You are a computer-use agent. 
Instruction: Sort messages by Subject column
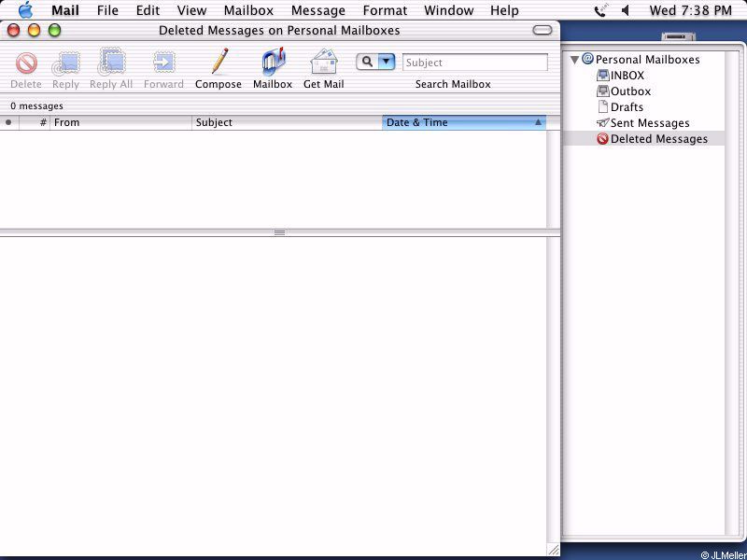[288, 122]
